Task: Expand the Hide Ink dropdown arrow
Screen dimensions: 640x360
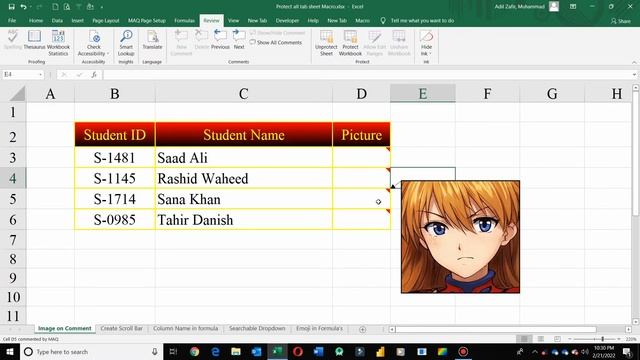Action: click(x=430, y=53)
